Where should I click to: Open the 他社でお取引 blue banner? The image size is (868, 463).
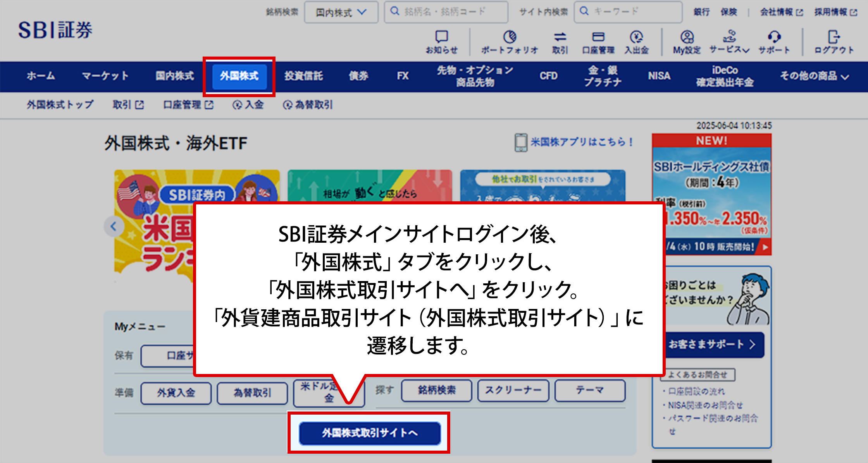click(542, 186)
